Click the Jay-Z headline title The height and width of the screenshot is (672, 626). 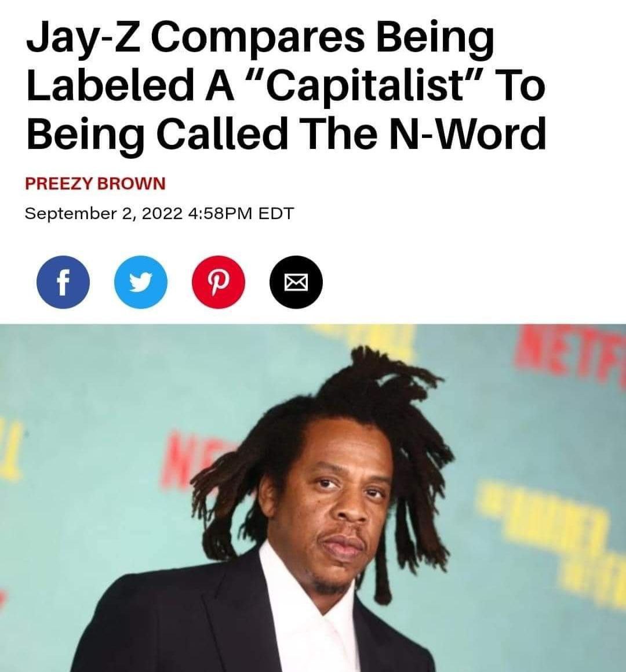(x=286, y=85)
